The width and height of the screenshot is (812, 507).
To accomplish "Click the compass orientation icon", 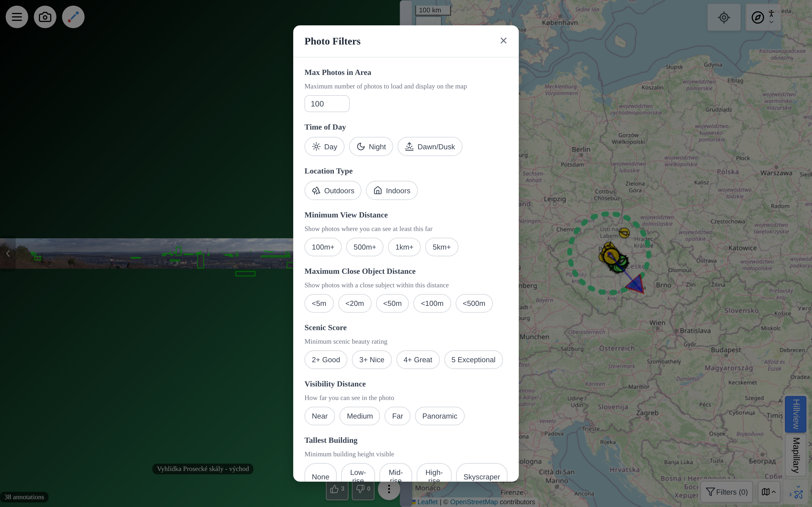I will (x=758, y=17).
